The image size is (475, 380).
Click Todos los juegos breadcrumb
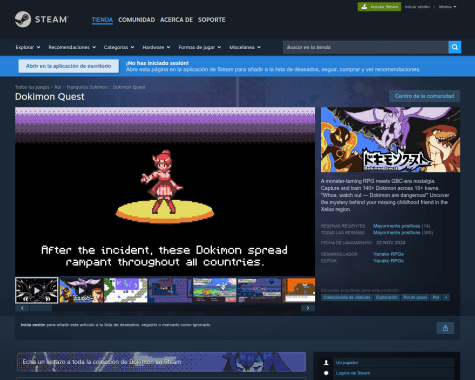(32, 87)
